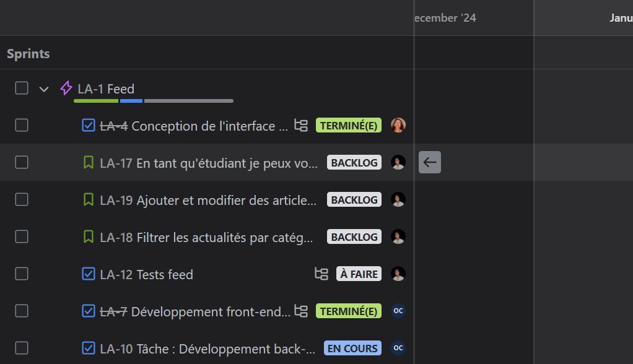
Task: Click the OC assignee avatar on LA-10 row
Action: [x=398, y=348]
